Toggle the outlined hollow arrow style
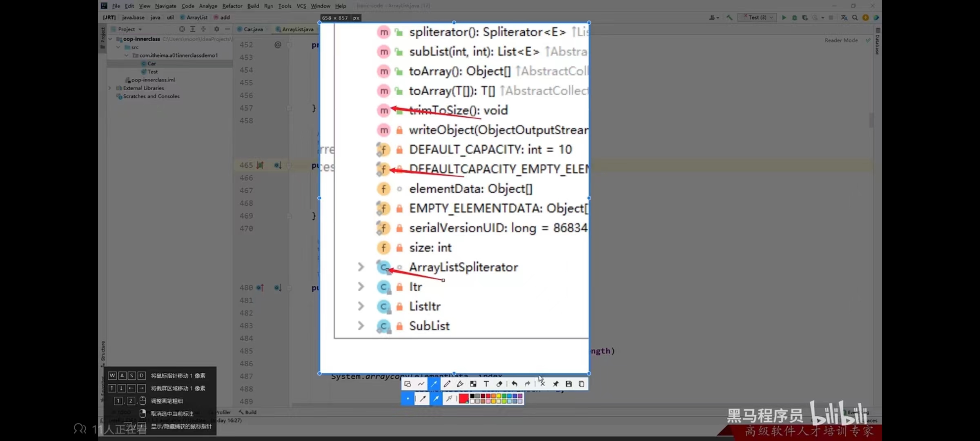980x441 pixels. 449,399
